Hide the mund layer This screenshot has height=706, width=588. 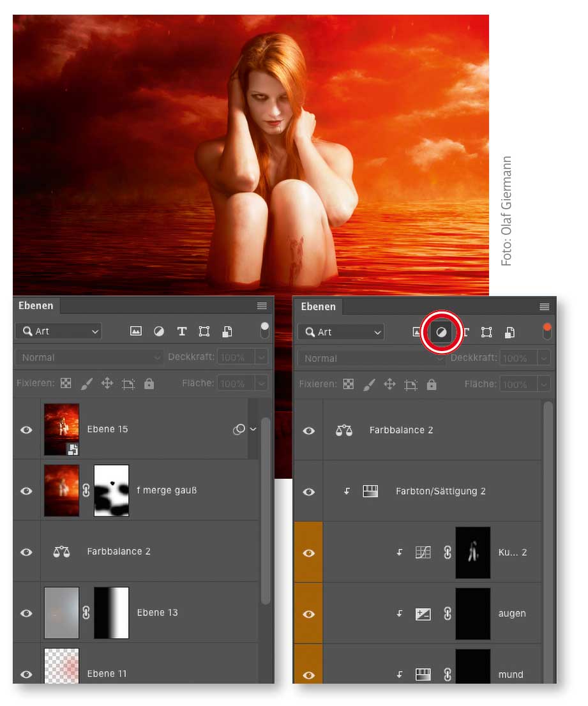pos(309,675)
